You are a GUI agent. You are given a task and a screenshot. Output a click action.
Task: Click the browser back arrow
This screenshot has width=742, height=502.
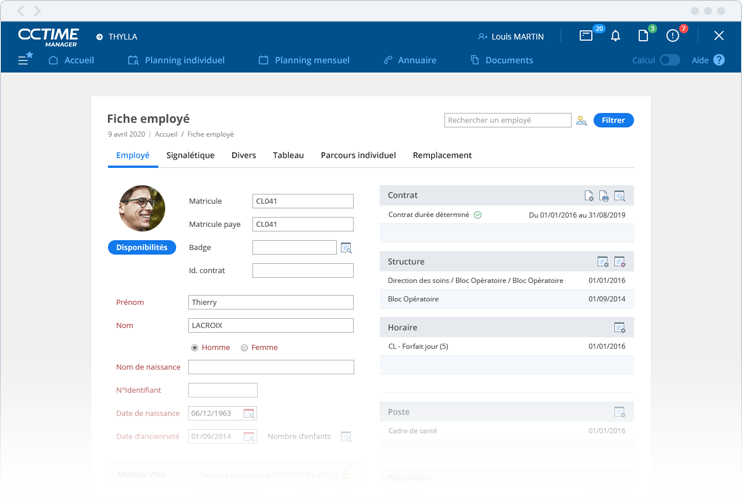click(20, 11)
